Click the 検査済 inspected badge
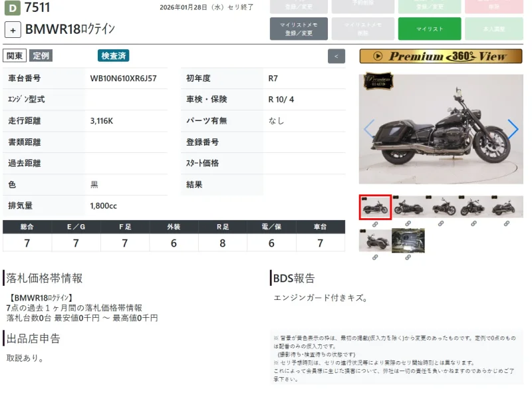Viewport: 532px width, 399px height. tap(113, 56)
